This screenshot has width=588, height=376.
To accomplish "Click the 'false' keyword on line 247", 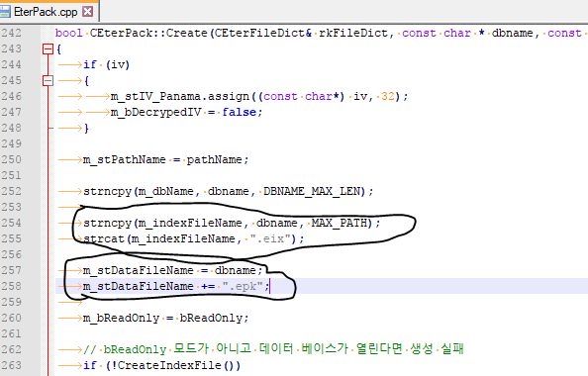I will 240,113.
